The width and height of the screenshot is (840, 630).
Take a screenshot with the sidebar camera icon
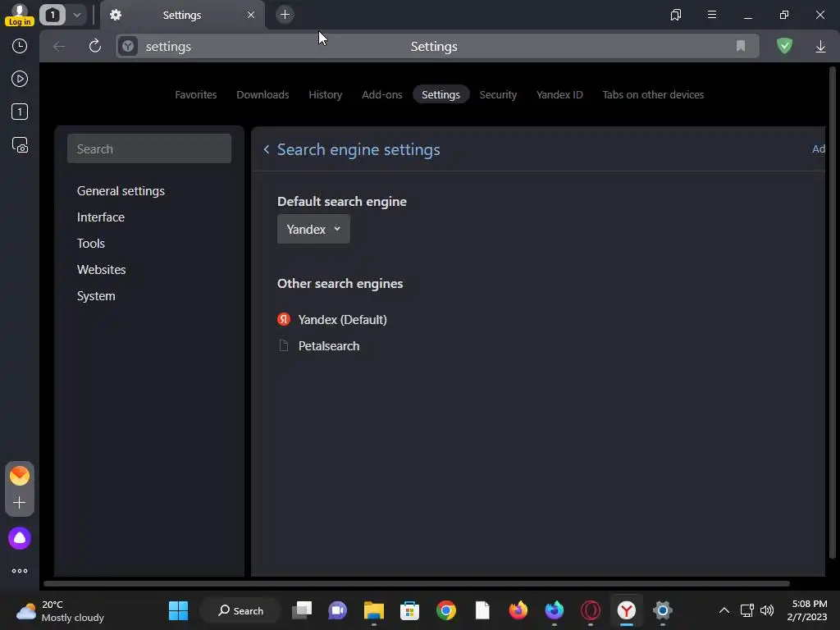click(20, 145)
